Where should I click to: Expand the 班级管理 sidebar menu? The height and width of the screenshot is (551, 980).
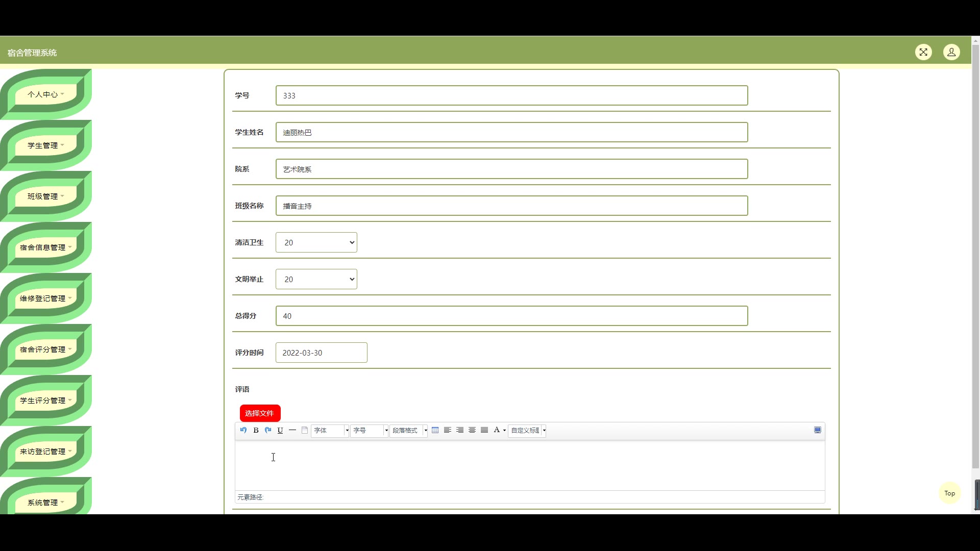46,196
